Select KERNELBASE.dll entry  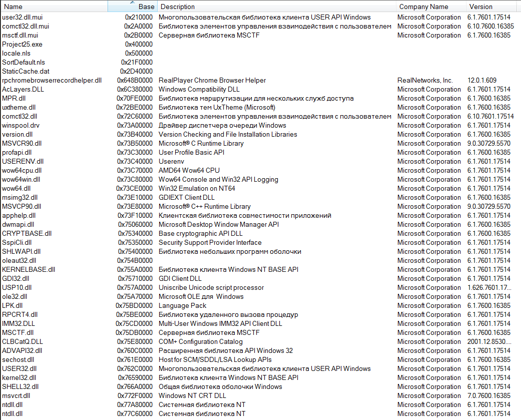[260, 269]
